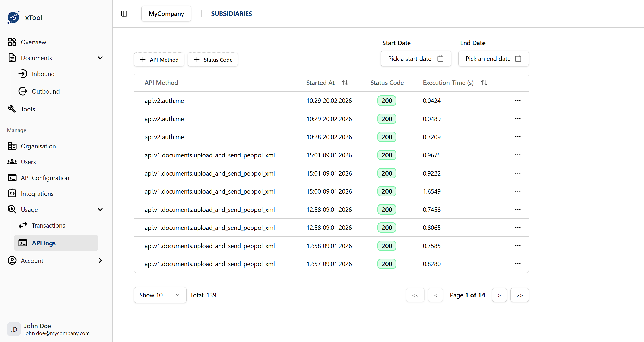Select the Tools wrench icon
The height and width of the screenshot is (342, 644).
tap(12, 109)
